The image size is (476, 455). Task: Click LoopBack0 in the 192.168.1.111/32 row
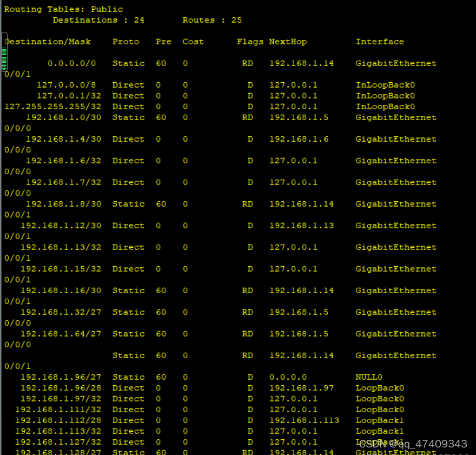pos(380,410)
